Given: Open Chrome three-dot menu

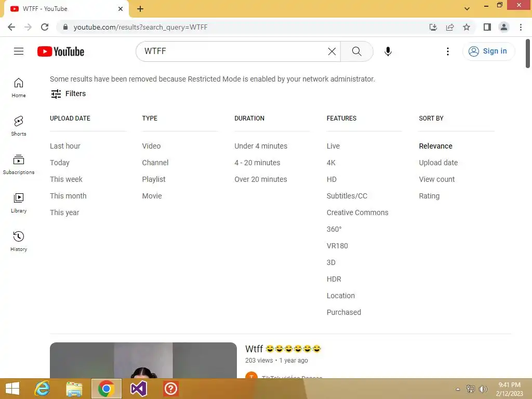Looking at the screenshot, I should point(521,27).
